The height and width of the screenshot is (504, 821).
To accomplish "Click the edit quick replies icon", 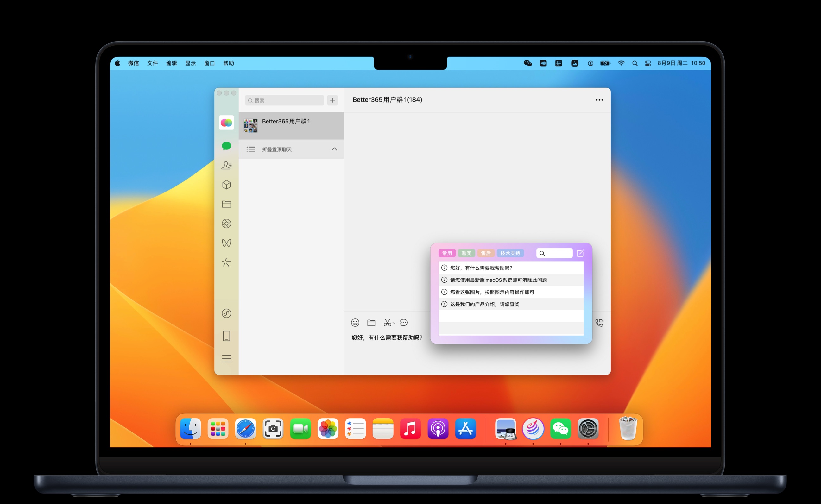I will point(580,253).
